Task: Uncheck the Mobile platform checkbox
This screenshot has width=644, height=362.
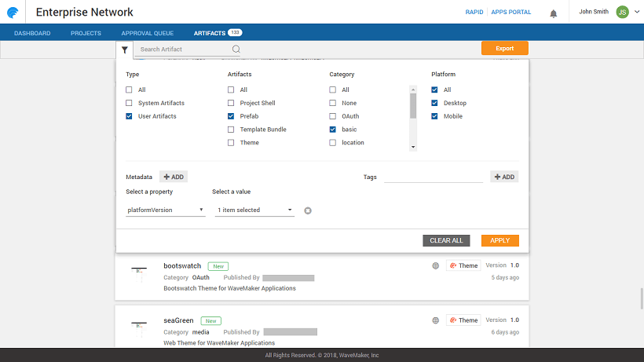Action: 435,116
